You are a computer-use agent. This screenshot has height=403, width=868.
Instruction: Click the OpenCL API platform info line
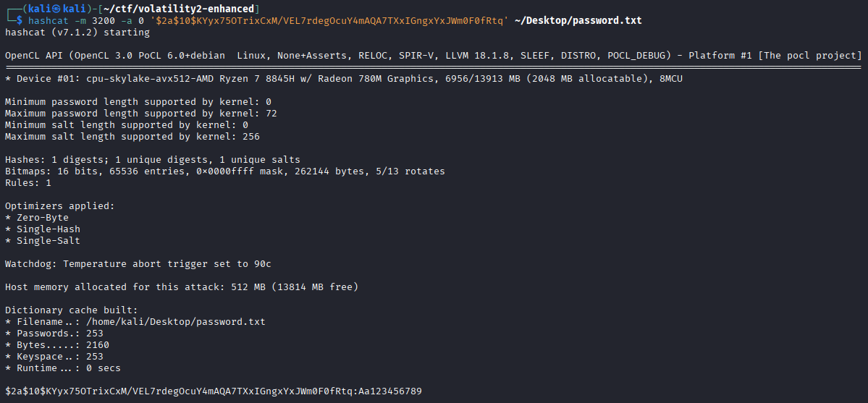(433, 56)
